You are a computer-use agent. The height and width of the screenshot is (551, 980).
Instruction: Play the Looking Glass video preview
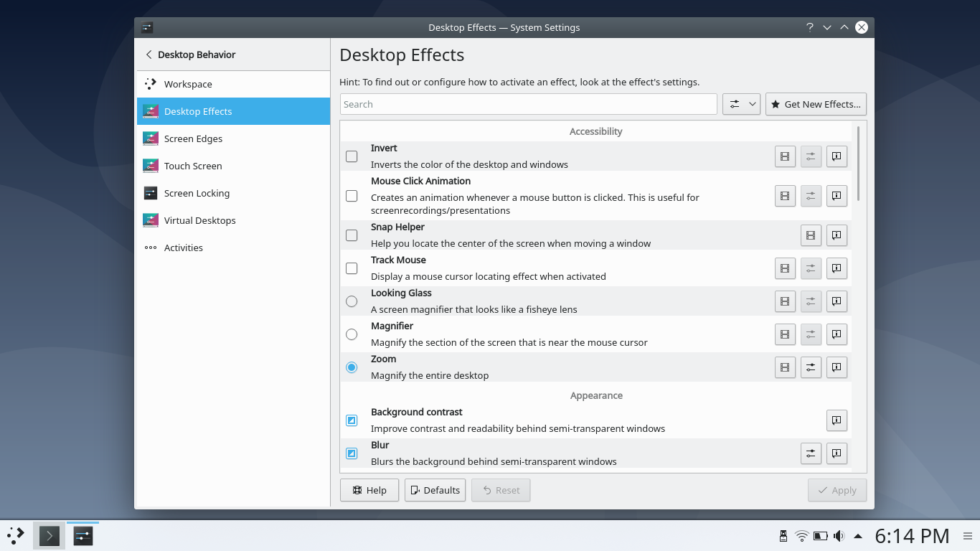click(785, 301)
